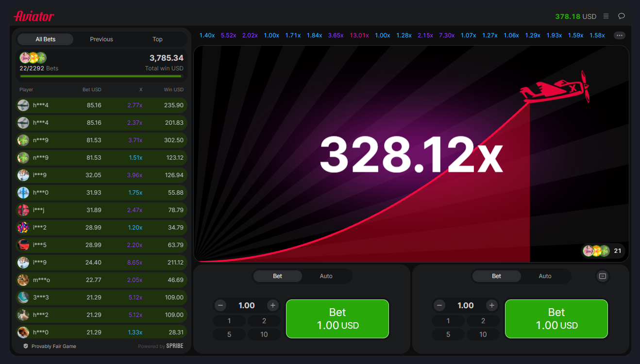640x364 pixels.
Task: Increase right bet amount with plus icon
Action: (x=492, y=305)
